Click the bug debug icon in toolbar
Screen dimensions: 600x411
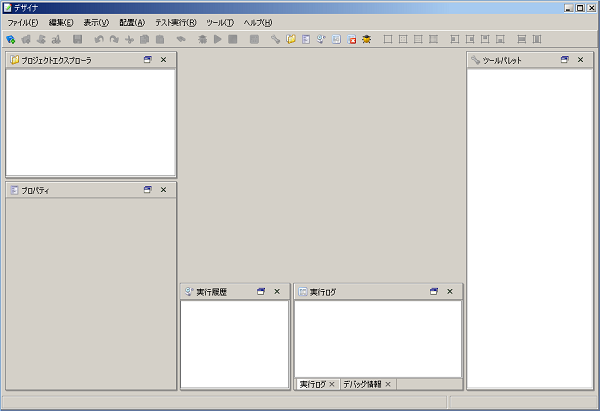click(203, 39)
